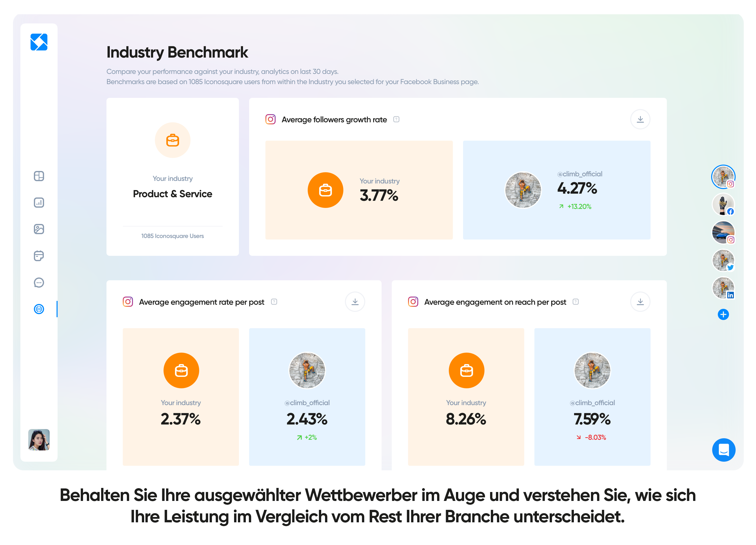Select the Instagram car profile

[723, 232]
